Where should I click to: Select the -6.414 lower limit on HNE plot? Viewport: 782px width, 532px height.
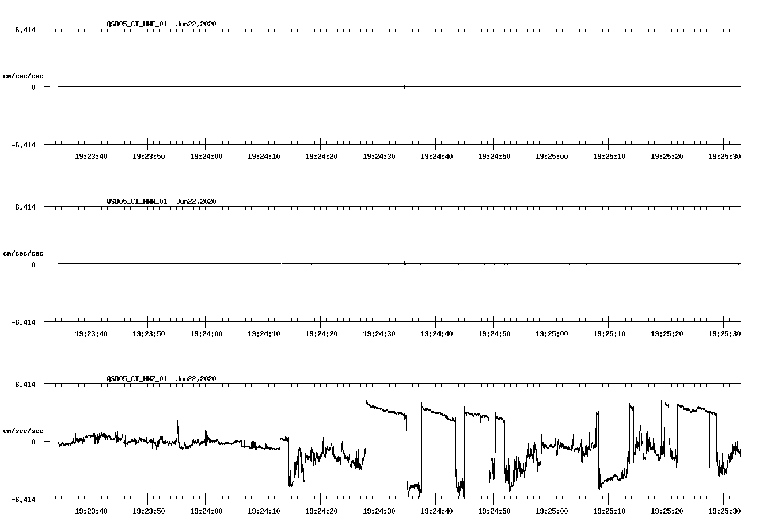[x=24, y=145]
